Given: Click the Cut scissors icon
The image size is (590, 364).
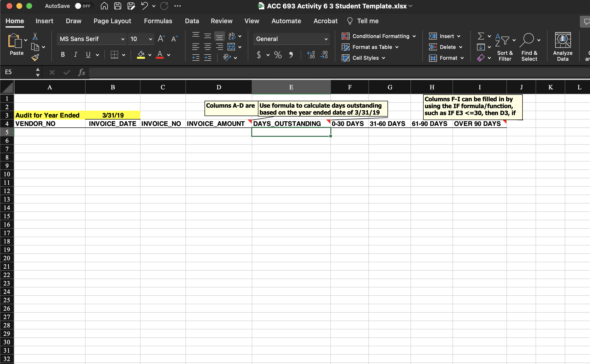Looking at the screenshot, I should 35,36.
